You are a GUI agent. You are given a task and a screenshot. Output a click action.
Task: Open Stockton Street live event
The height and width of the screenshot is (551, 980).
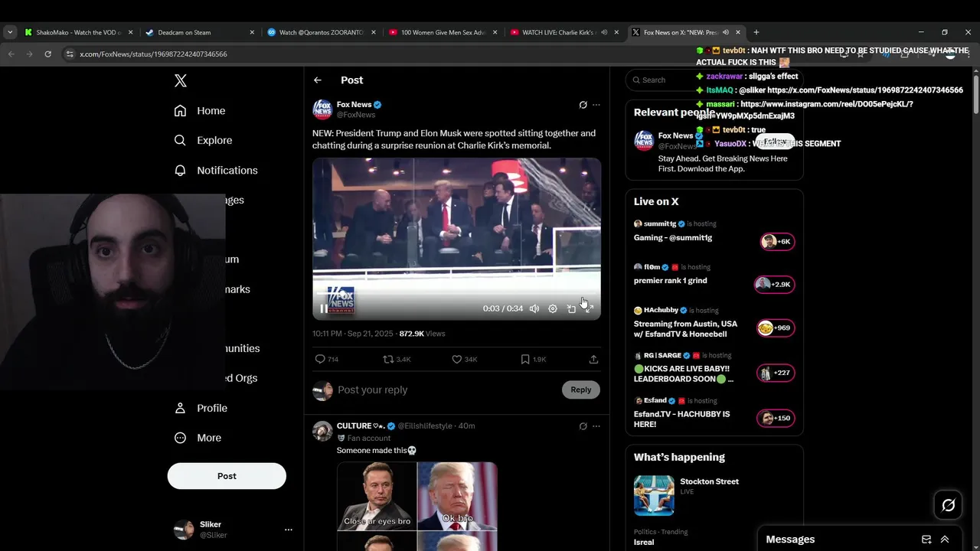click(714, 494)
